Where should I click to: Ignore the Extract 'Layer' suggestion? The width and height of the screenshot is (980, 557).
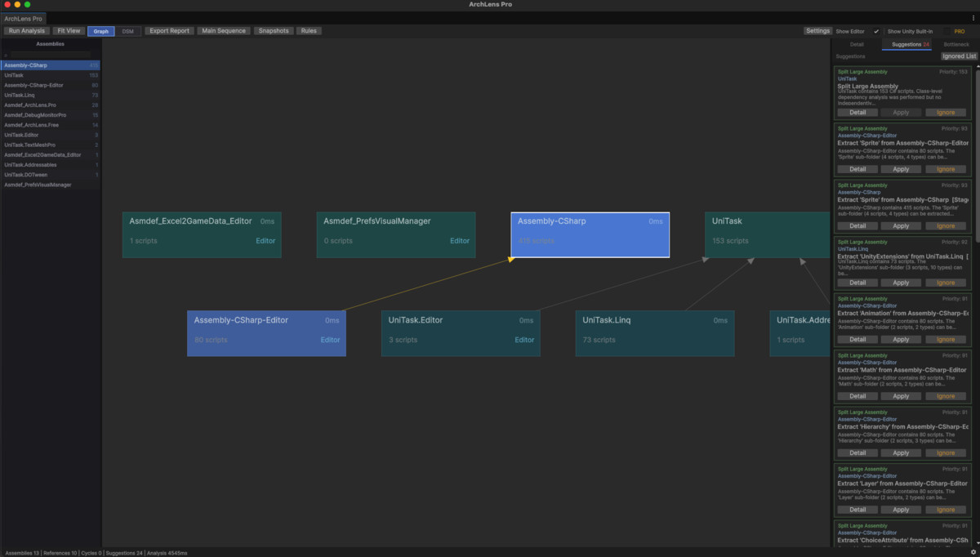pyautogui.click(x=946, y=510)
